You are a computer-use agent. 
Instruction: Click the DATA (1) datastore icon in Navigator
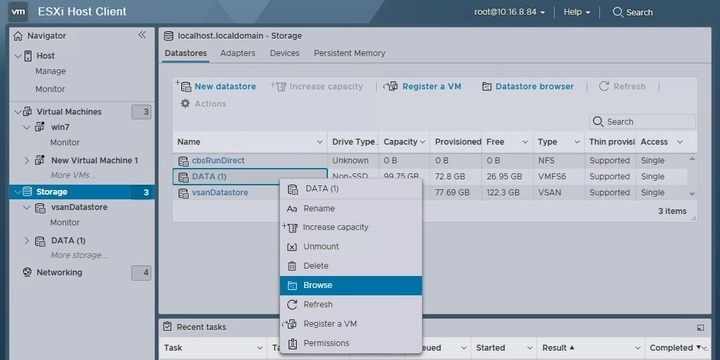(40, 241)
